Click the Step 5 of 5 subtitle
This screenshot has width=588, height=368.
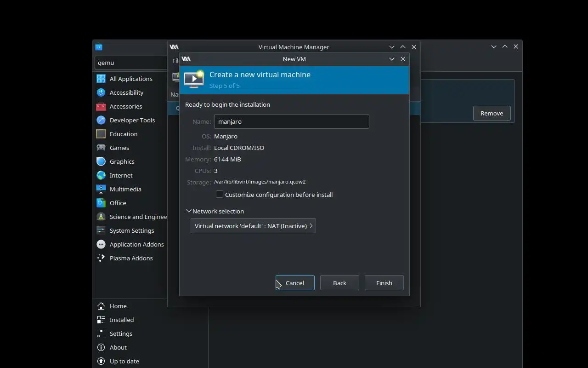[224, 86]
